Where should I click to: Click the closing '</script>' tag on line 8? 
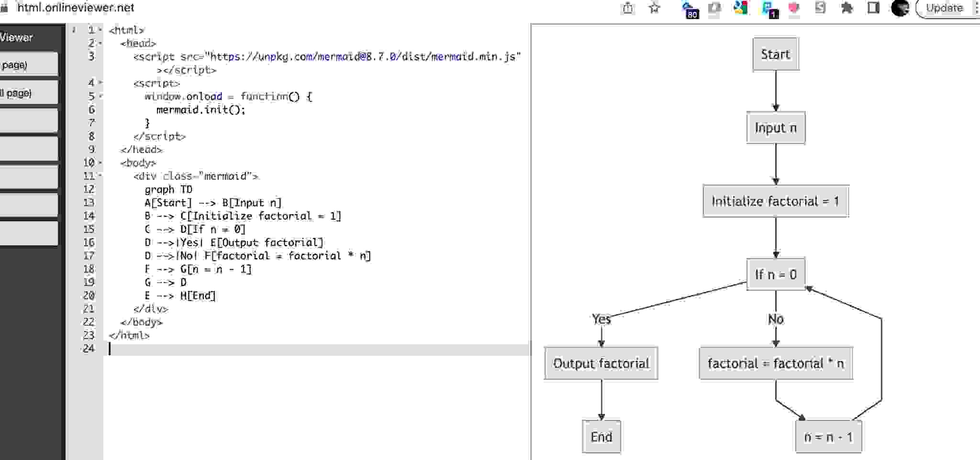pos(159,136)
